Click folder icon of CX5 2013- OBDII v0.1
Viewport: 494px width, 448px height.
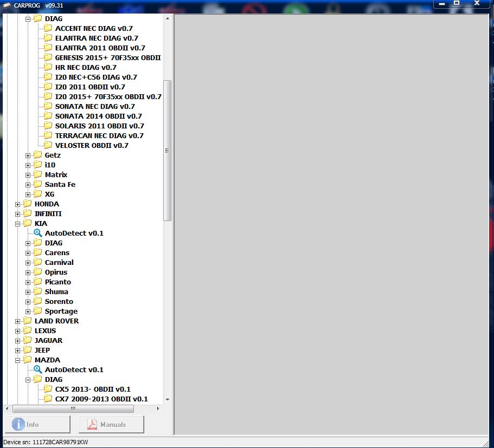point(48,389)
